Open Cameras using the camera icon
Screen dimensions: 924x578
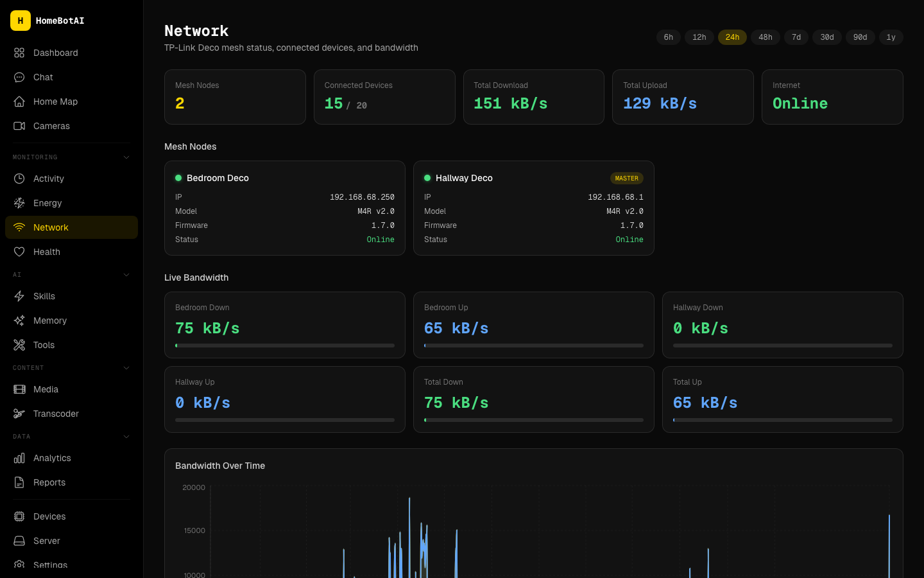coord(19,126)
